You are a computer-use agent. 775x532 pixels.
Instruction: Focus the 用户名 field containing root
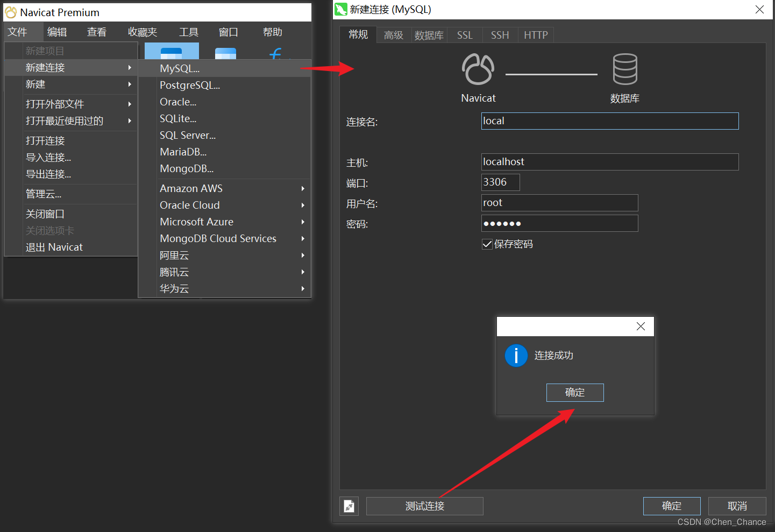click(560, 203)
